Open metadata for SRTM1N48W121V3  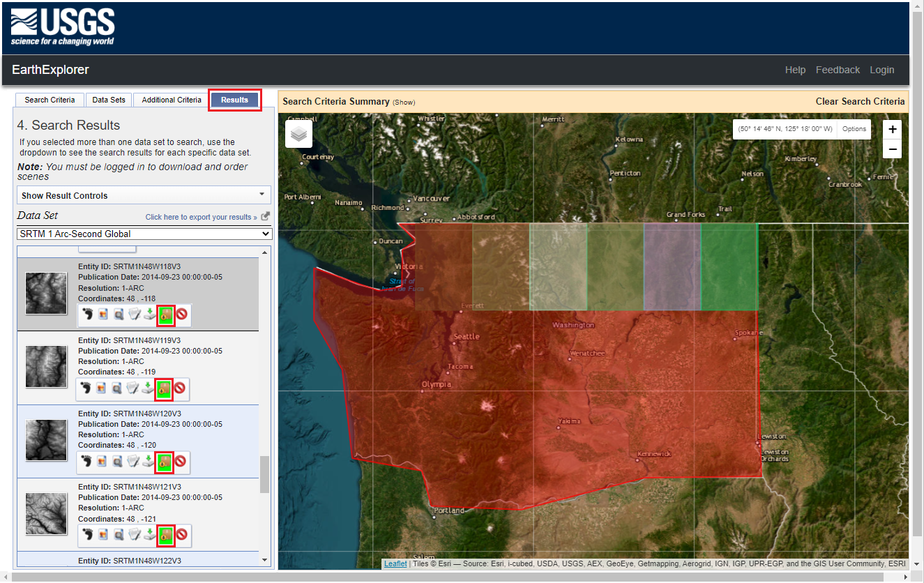tap(134, 536)
